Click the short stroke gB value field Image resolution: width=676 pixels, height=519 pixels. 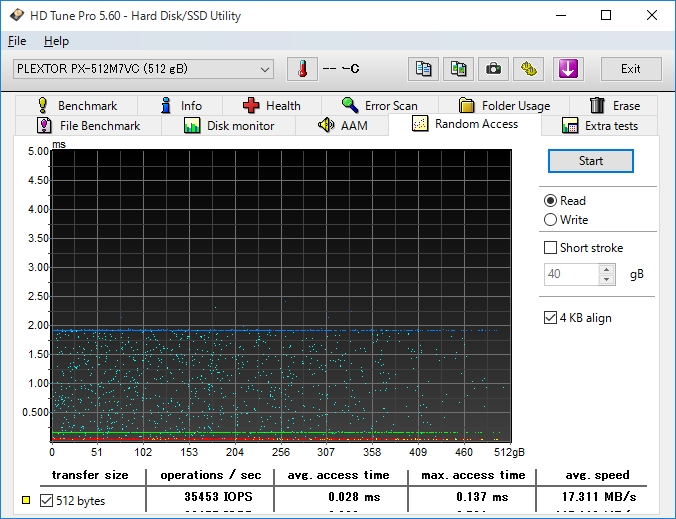(571, 274)
